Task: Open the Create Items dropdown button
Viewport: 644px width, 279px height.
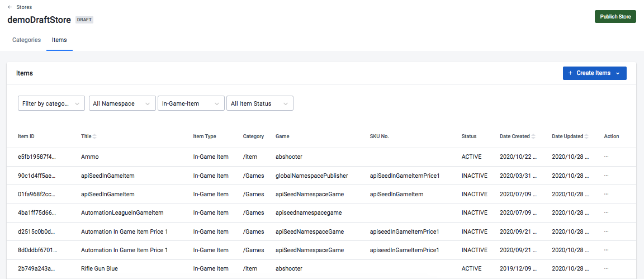Action: tap(594, 73)
